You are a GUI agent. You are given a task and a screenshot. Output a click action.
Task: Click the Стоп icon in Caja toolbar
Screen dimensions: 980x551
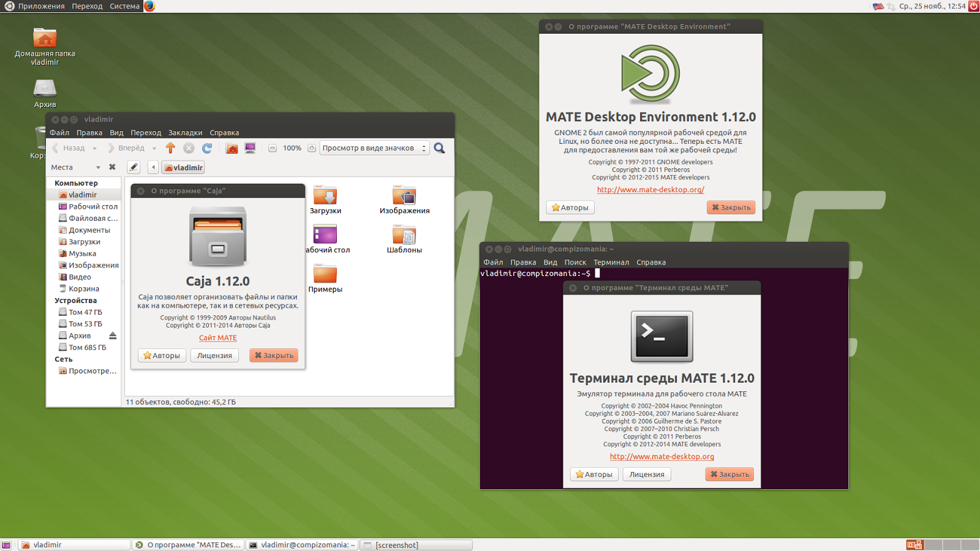(x=189, y=148)
